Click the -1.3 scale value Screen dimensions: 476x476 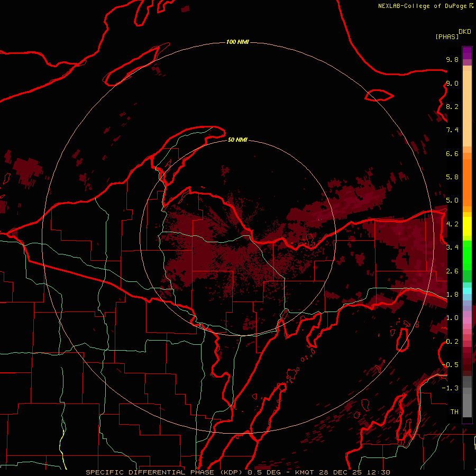pos(450,388)
